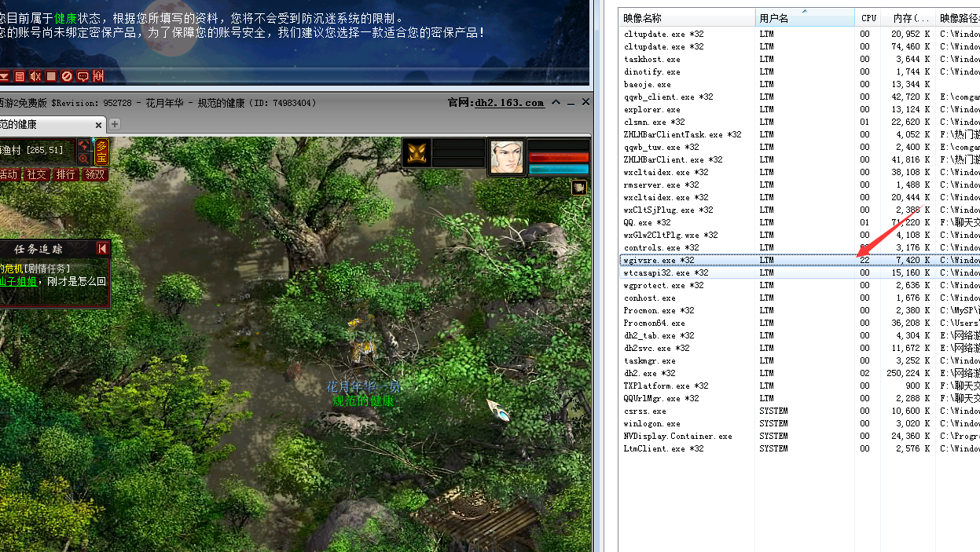The image size is (980, 552).
Task: Collapse game window with the up chevron
Action: tap(556, 102)
